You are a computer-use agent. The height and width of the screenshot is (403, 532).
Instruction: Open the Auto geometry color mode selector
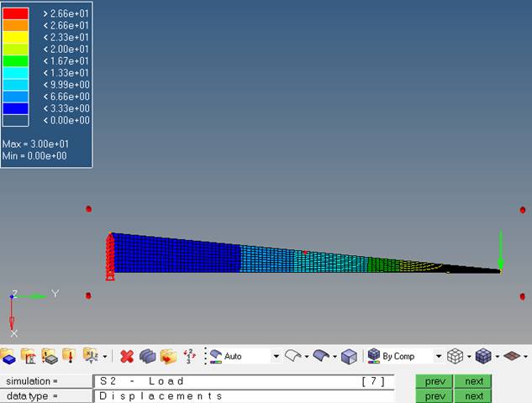point(240,357)
